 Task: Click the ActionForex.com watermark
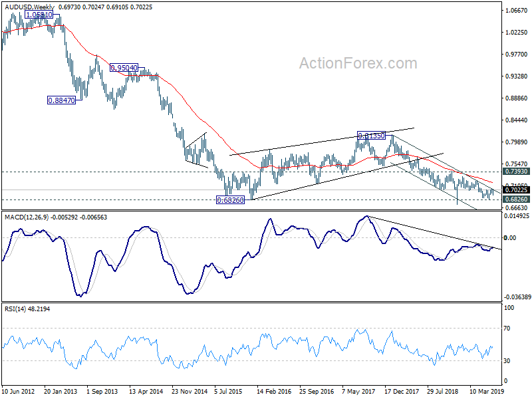pyautogui.click(x=358, y=63)
